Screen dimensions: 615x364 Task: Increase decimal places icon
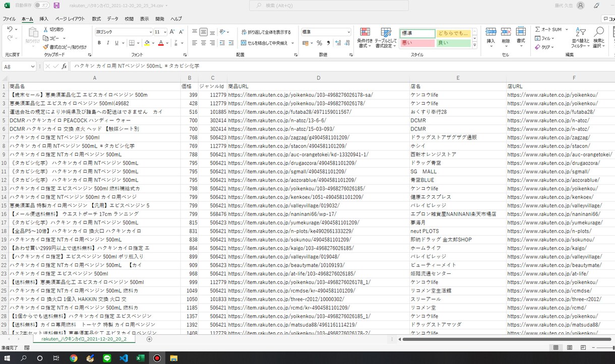[338, 43]
